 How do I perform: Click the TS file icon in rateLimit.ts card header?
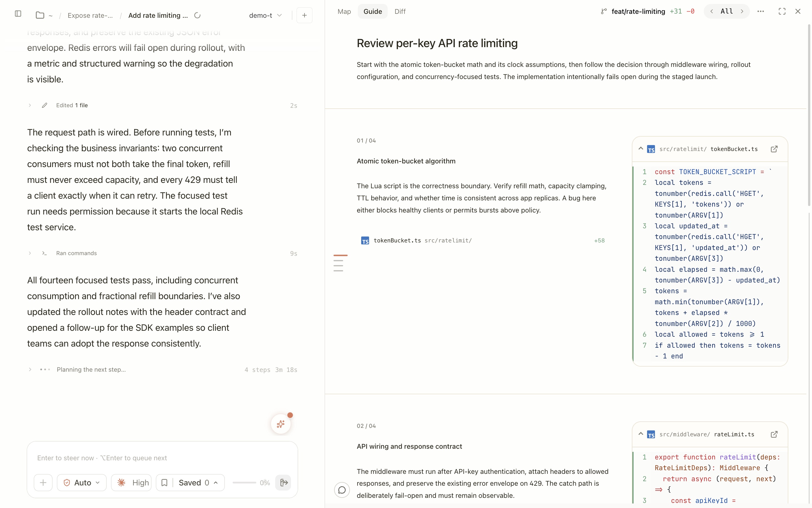651,434
